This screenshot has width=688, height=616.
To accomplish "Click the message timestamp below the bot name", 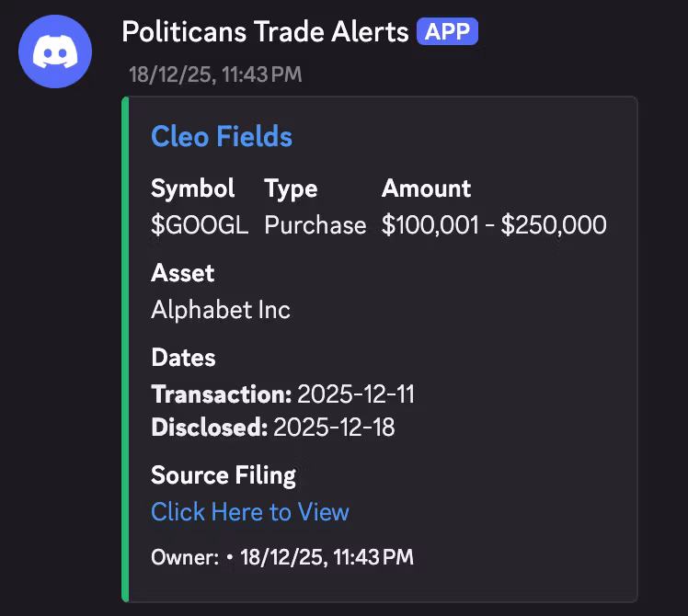I will pos(215,74).
